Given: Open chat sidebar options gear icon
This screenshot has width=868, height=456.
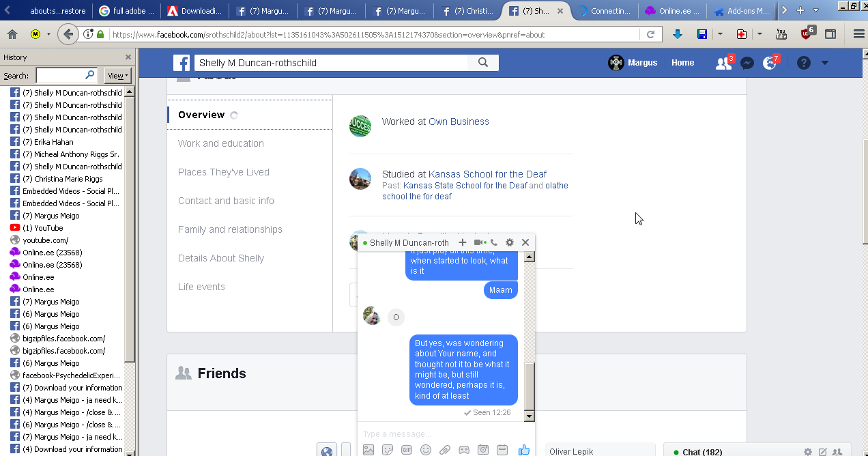Looking at the screenshot, I should [x=808, y=452].
